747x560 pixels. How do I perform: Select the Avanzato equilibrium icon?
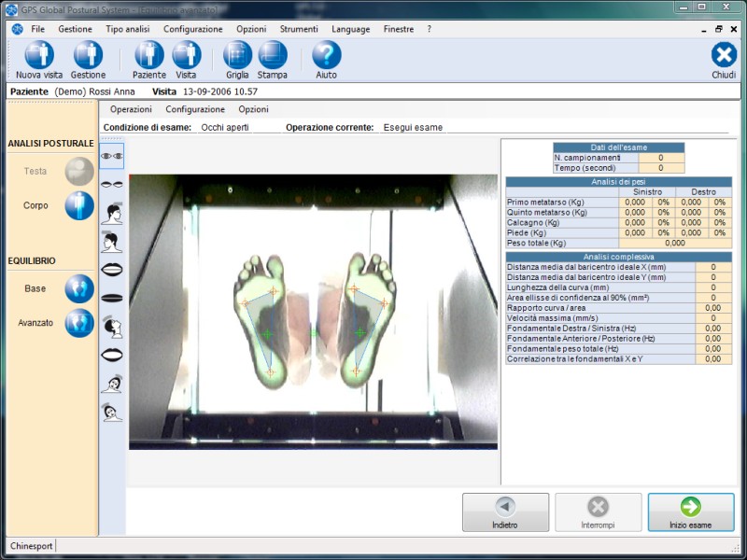click(79, 323)
